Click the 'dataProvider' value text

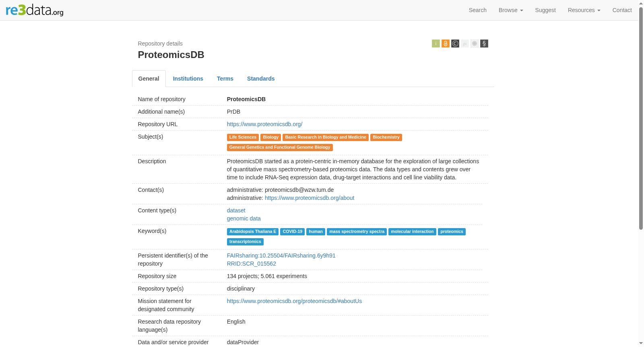pos(243,342)
